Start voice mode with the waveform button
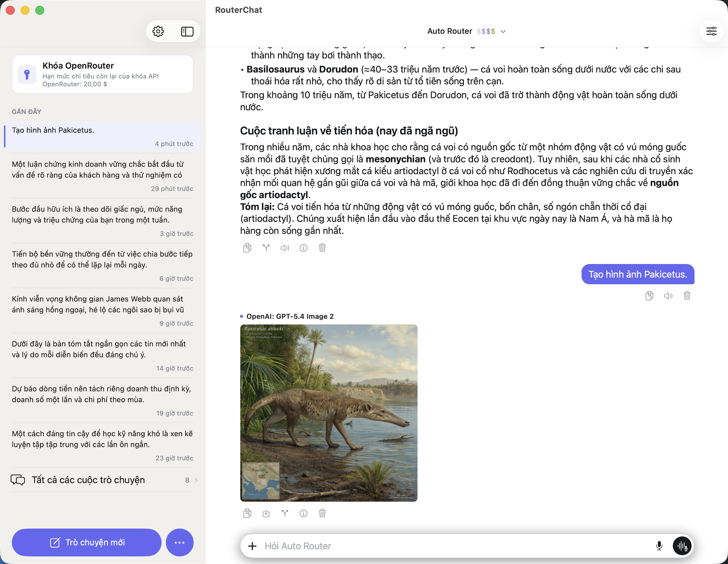Viewport: 728px width, 564px height. point(682,546)
